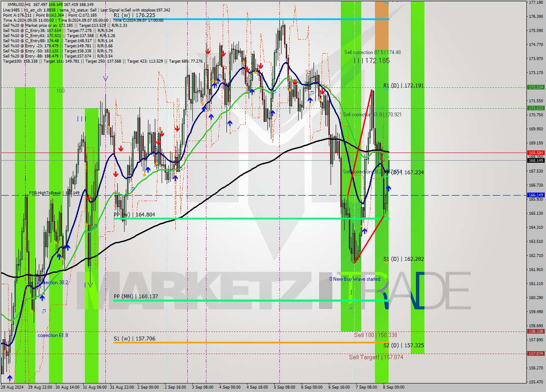Click the blue outlined down arrow above 31 Aug peak
Viewport: 546px width, 392px height.
[105, 78]
